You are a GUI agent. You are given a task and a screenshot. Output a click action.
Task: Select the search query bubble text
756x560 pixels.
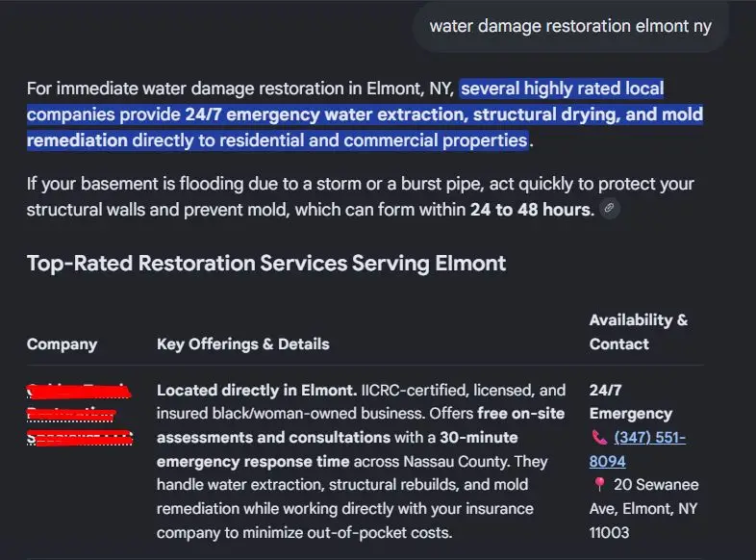[x=570, y=26]
